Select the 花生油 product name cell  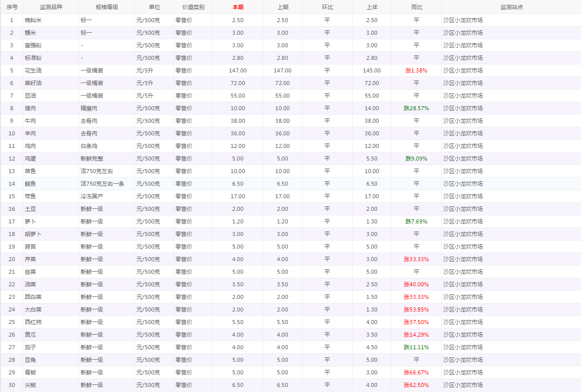(33, 70)
